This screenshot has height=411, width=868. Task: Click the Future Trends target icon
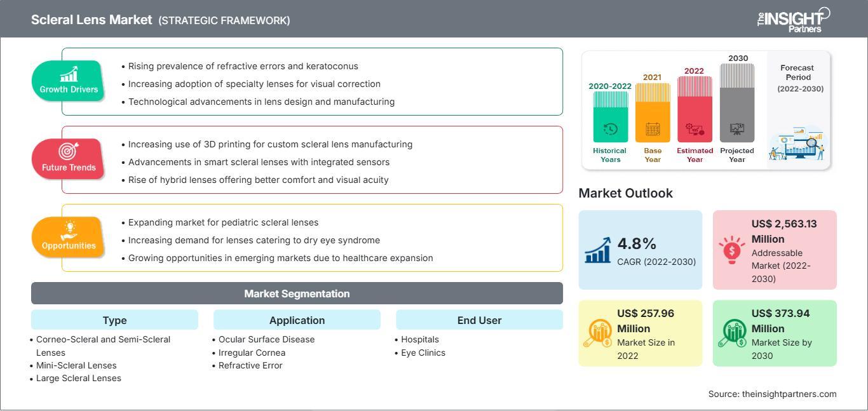69,152
